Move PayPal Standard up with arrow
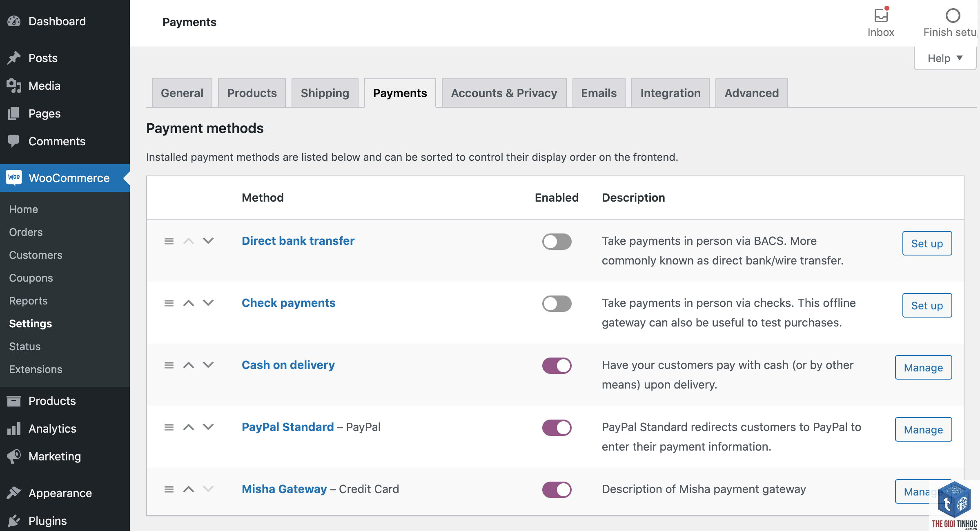Viewport: 980px width, 531px height. tap(189, 427)
